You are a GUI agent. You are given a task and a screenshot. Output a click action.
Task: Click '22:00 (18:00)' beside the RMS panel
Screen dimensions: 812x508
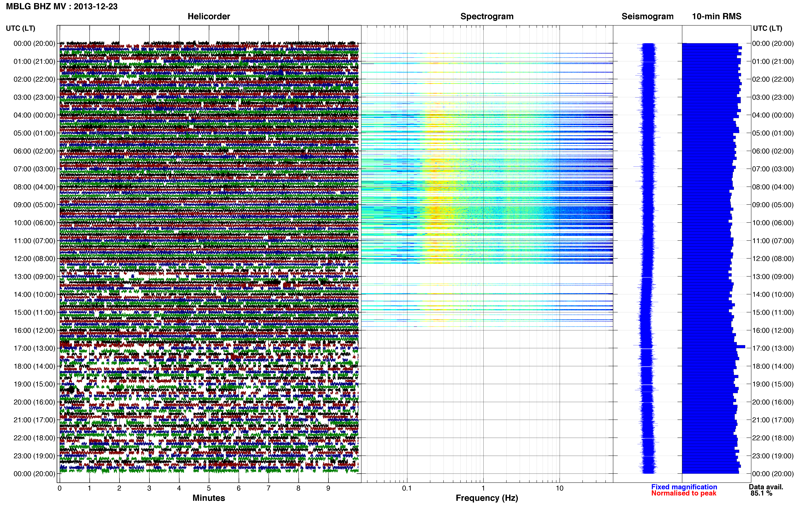coord(773,438)
